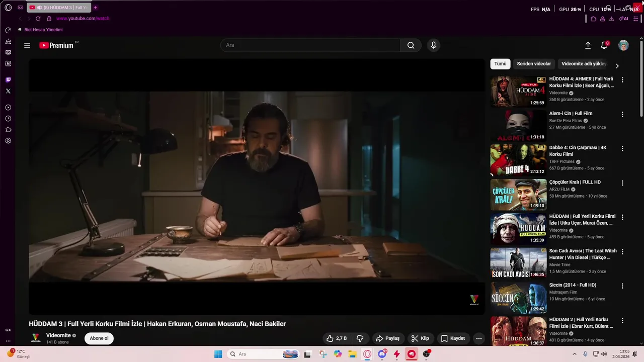
Task: Open HÜDDAM Full Yerli Korku Filmi thumbnail
Action: [518, 229]
